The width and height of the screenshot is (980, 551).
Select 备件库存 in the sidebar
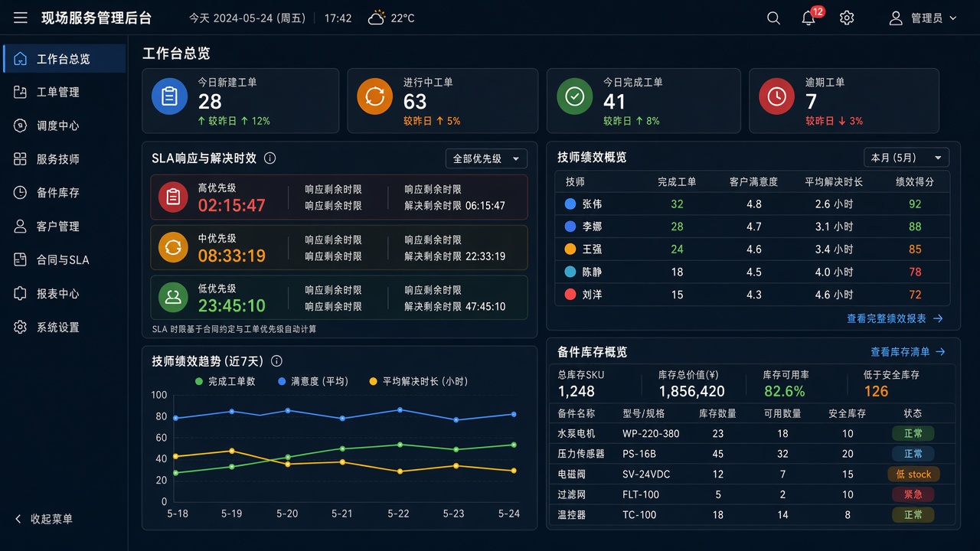click(x=64, y=193)
